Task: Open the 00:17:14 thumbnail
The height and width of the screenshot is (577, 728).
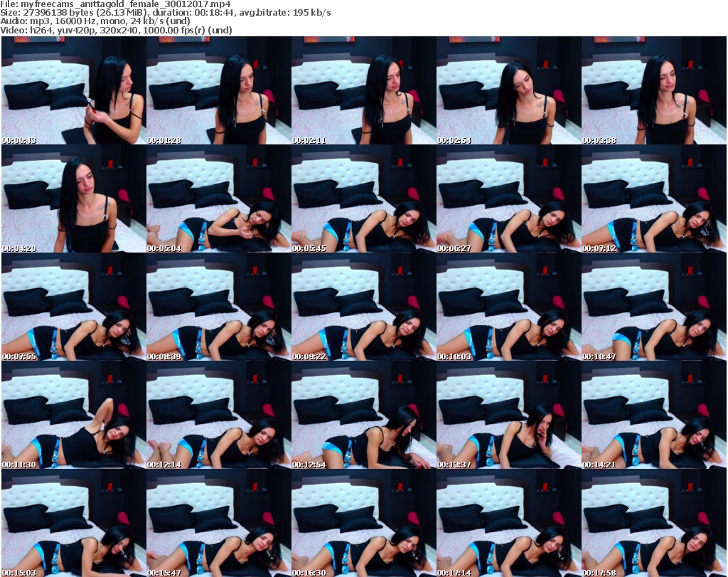Action: [508, 523]
